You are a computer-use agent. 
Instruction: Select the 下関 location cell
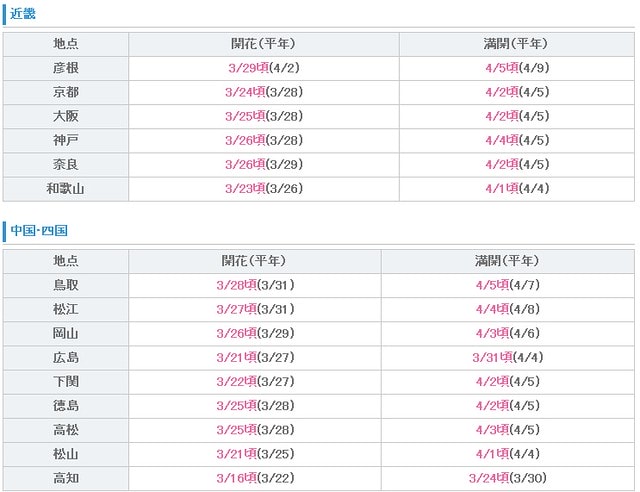[65, 381]
